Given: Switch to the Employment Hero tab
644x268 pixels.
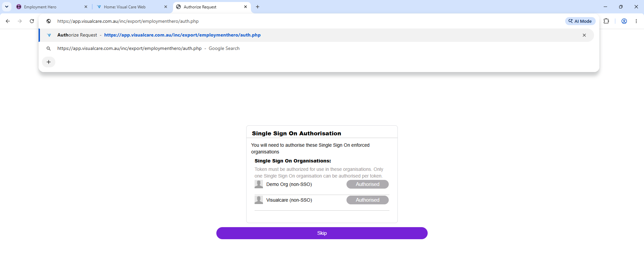Looking at the screenshot, I should click(51, 7).
